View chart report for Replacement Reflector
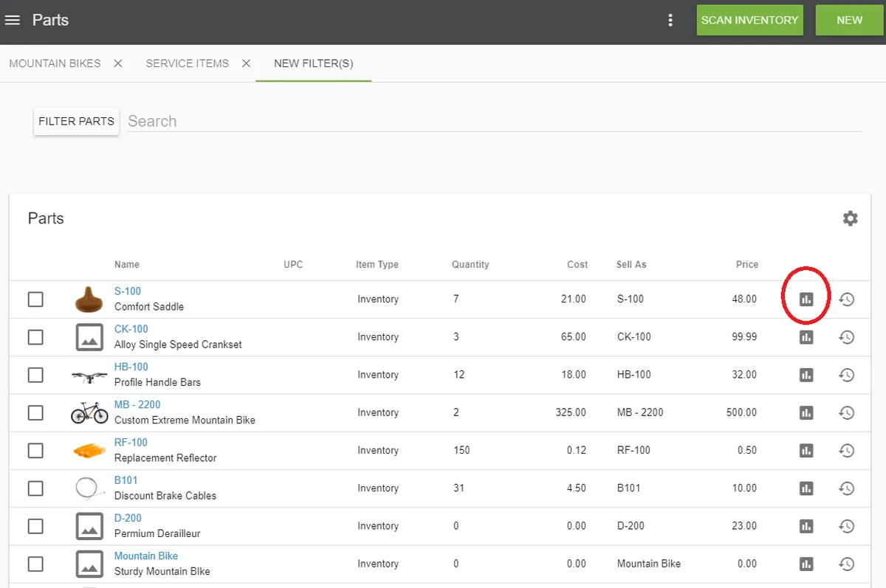 pos(806,450)
